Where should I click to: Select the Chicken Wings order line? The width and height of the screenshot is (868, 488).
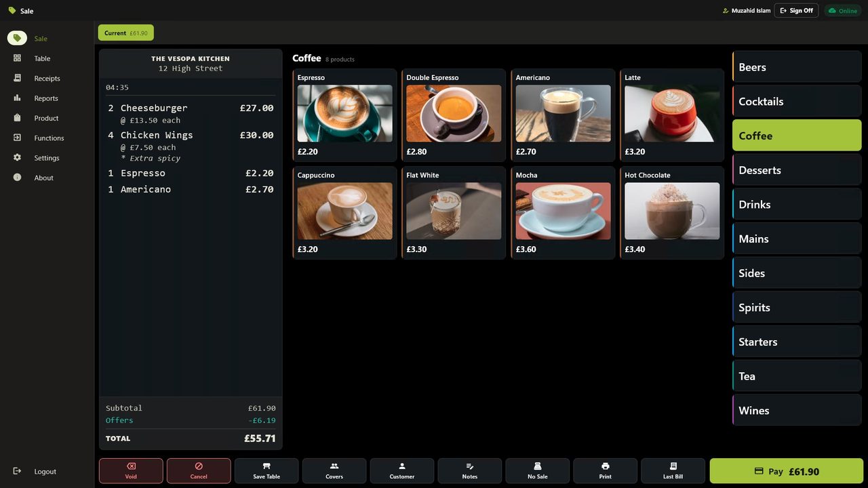pyautogui.click(x=191, y=146)
